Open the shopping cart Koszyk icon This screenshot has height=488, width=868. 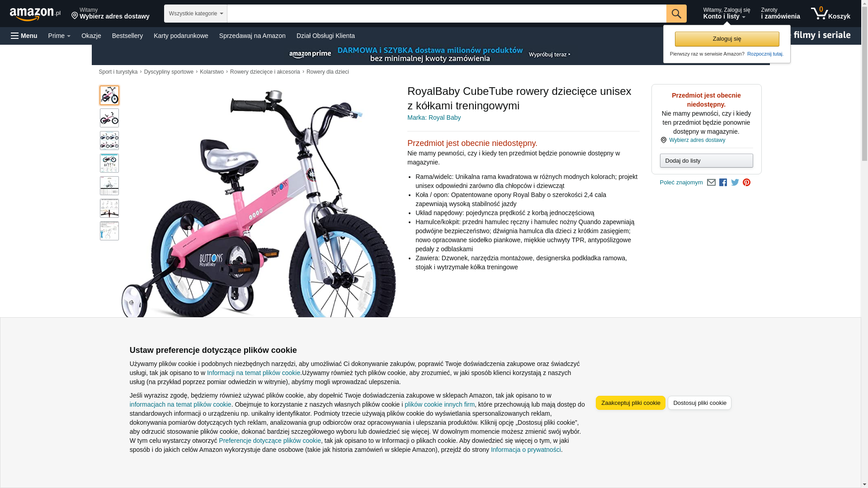(x=830, y=14)
